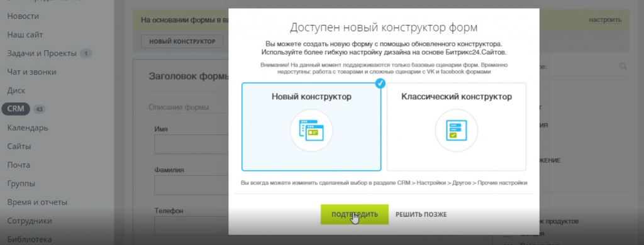Image resolution: width=644 pixels, height=245 pixels.
Task: Open Сайты in the sidebar
Action: [19, 146]
